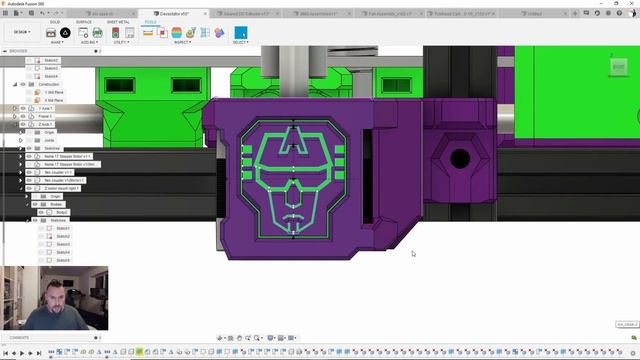The image size is (640, 360).
Task: Toggle visibility of Body2
Action: point(41,212)
